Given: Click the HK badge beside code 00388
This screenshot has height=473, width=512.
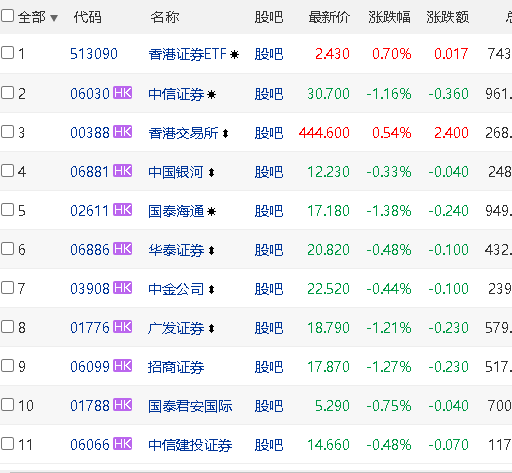Looking at the screenshot, I should coord(123,132).
